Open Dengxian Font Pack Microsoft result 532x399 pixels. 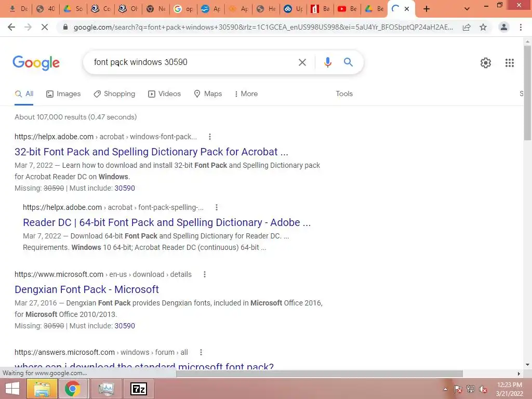87,289
